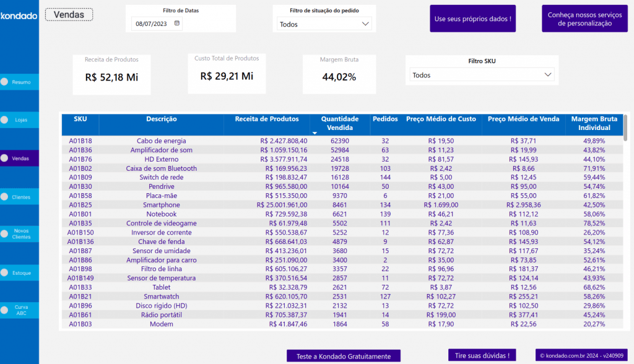
Task: Click the Kondado logo
Action: (19, 15)
